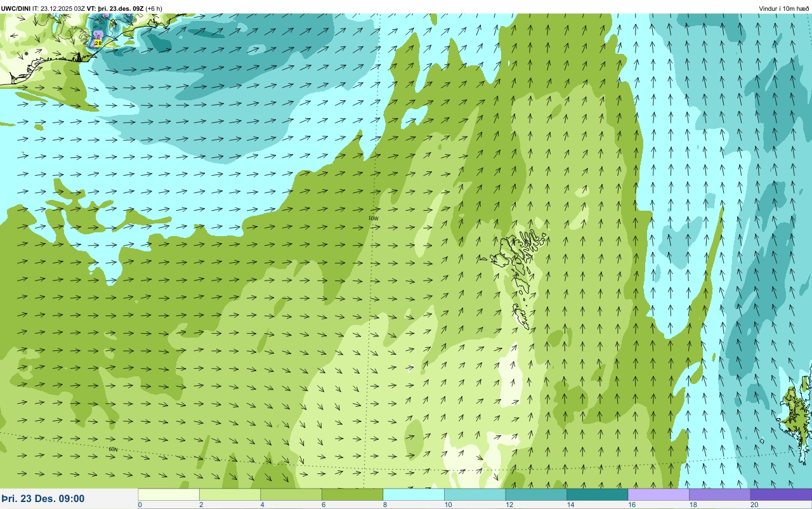Click the legend tick value 10
The width and height of the screenshot is (812, 509).
point(447,505)
